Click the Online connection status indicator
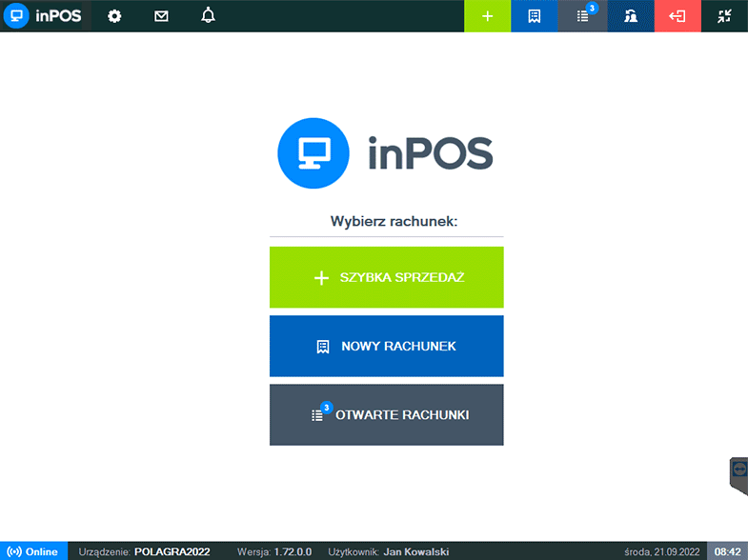 [33, 551]
